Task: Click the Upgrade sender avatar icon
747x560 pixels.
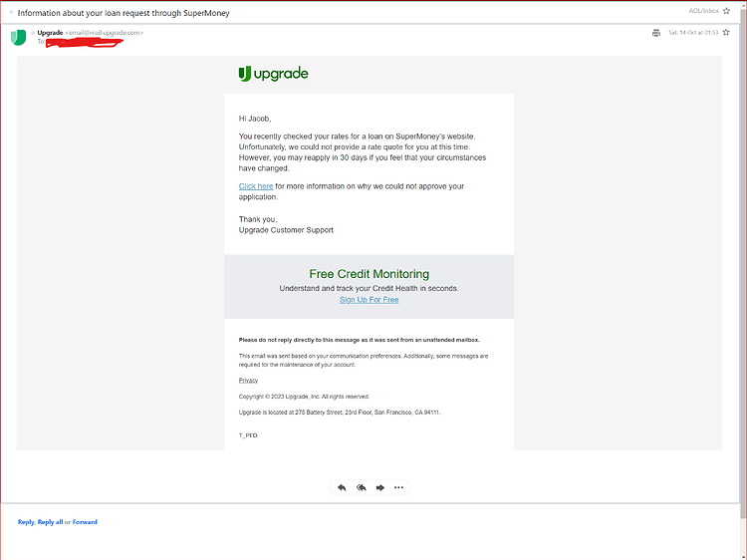Action: [19, 38]
